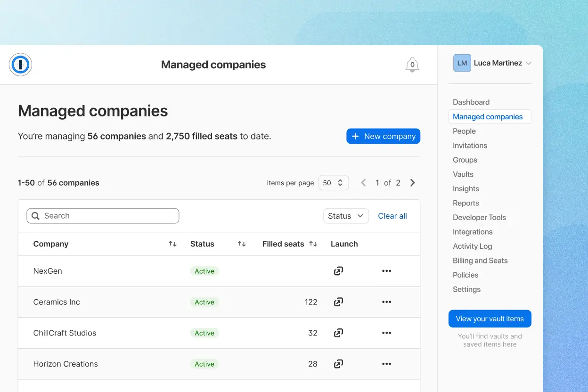This screenshot has height=392, width=588.
Task: Click the Active badge for Ceramics Inc
Action: (x=204, y=302)
